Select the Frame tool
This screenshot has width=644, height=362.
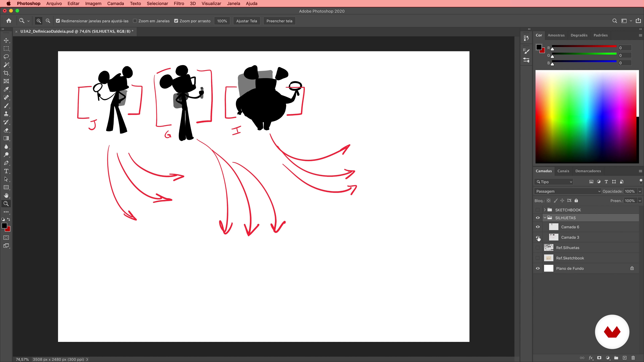click(x=6, y=81)
